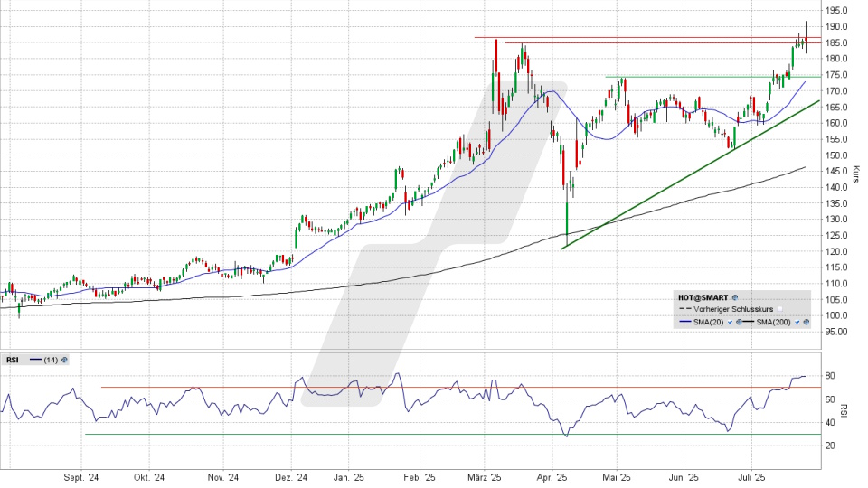Click the 20 RSI axis value
The width and height of the screenshot is (868, 488).
click(x=830, y=446)
